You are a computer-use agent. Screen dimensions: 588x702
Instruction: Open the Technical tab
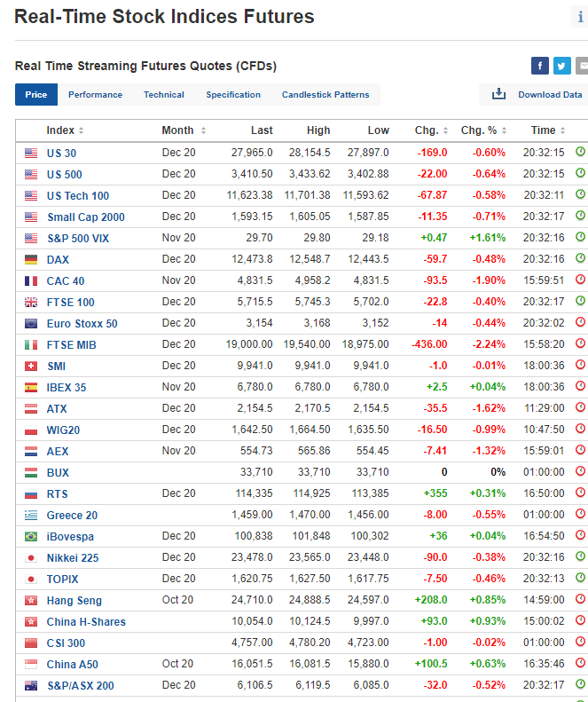pyautogui.click(x=164, y=95)
